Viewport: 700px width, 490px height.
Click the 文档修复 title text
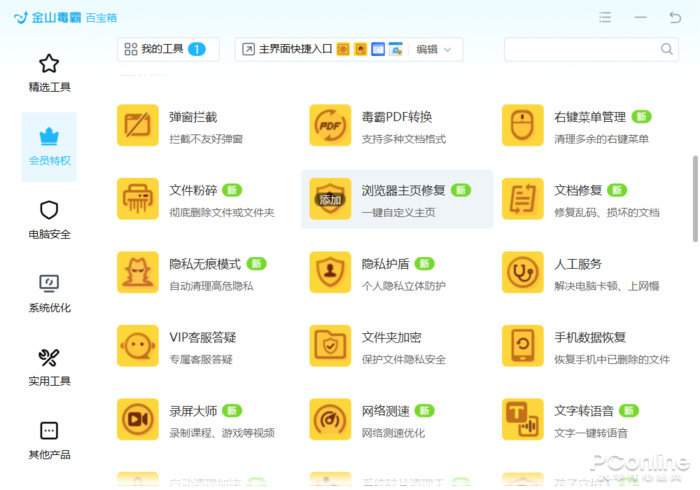578,191
